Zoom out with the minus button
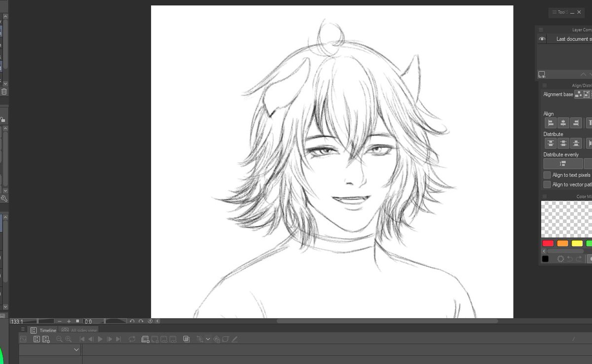 pos(60,321)
